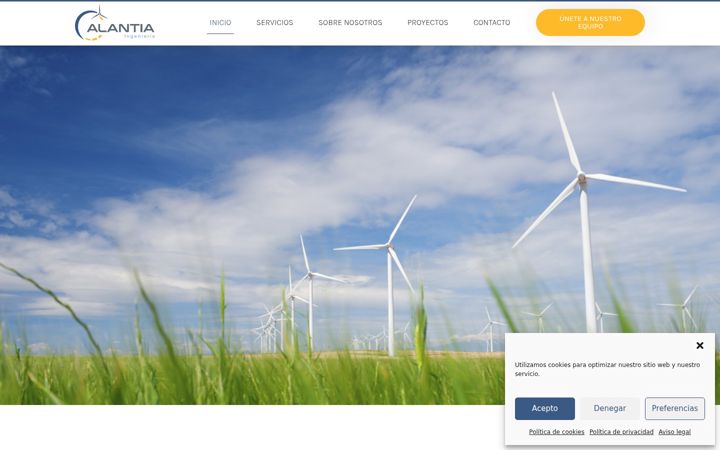This screenshot has width=720, height=450.
Task: Navigate to PROYECTOS
Action: [x=428, y=22]
